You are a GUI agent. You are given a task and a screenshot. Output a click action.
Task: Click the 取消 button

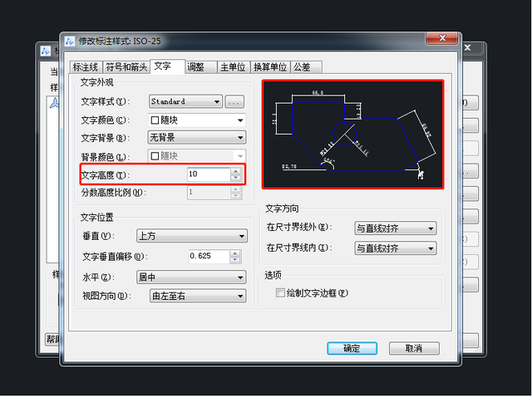tap(413, 348)
